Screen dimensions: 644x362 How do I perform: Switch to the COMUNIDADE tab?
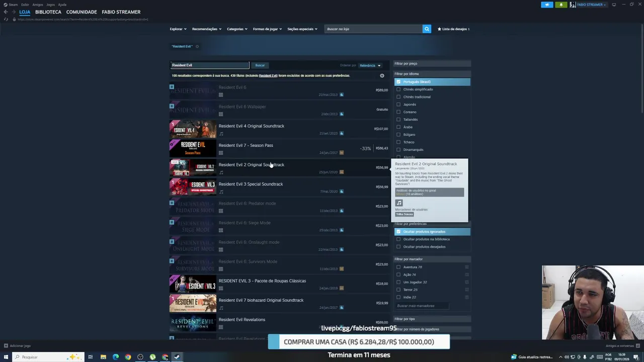click(82, 12)
